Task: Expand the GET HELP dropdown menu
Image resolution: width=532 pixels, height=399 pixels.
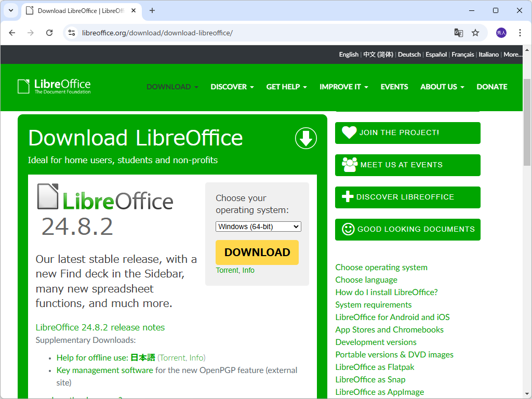Action: [286, 87]
